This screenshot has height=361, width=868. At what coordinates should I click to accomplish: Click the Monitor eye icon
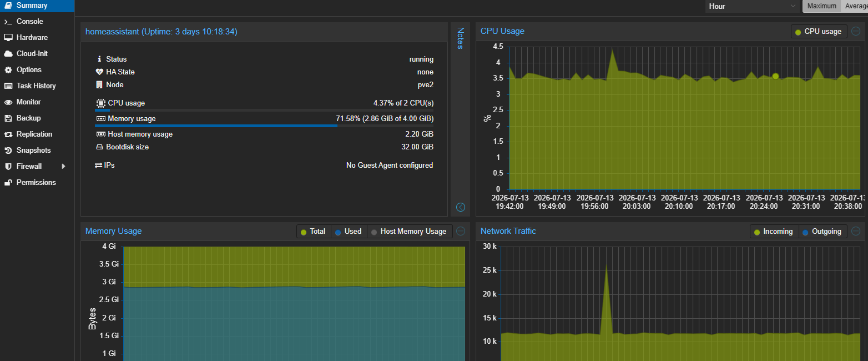(8, 102)
